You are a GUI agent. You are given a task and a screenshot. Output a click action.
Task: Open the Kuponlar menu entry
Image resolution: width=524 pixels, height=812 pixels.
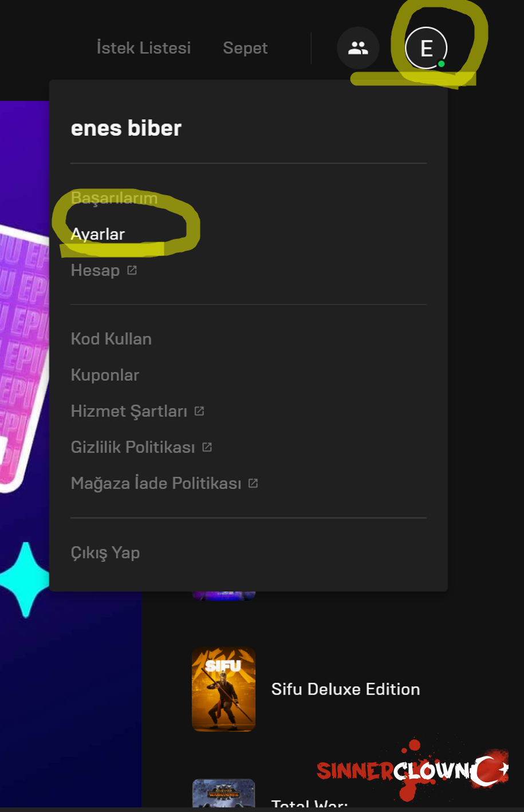pyautogui.click(x=105, y=375)
